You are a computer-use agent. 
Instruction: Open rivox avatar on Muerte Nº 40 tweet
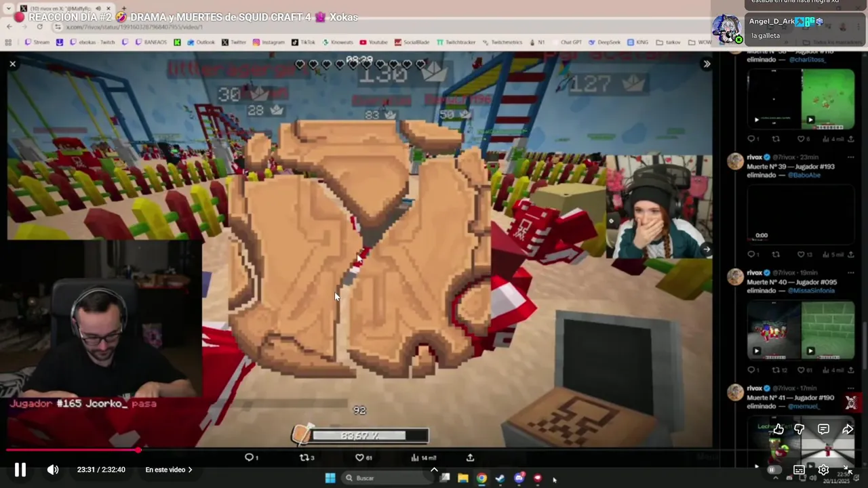coord(736,277)
